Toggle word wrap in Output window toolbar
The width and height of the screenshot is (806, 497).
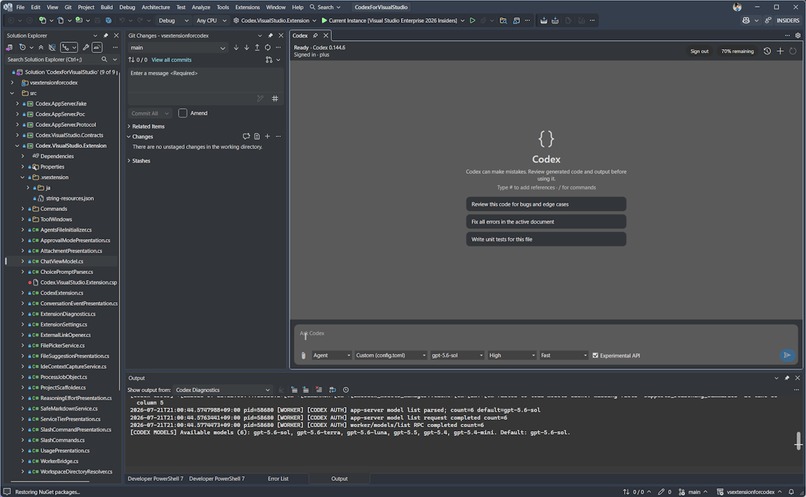[x=332, y=390]
